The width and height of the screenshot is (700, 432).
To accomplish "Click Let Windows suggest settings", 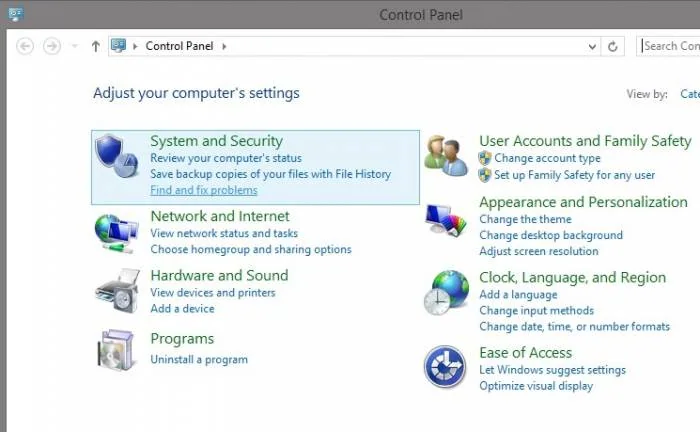I will click(553, 370).
